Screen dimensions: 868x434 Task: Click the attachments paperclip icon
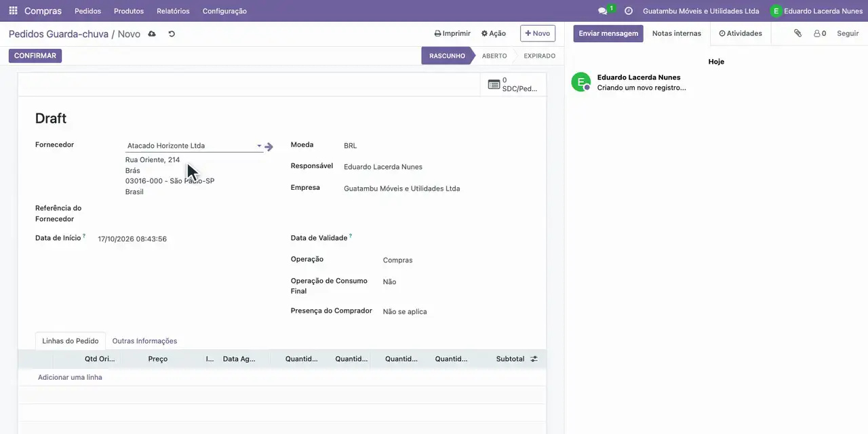pyautogui.click(x=798, y=33)
